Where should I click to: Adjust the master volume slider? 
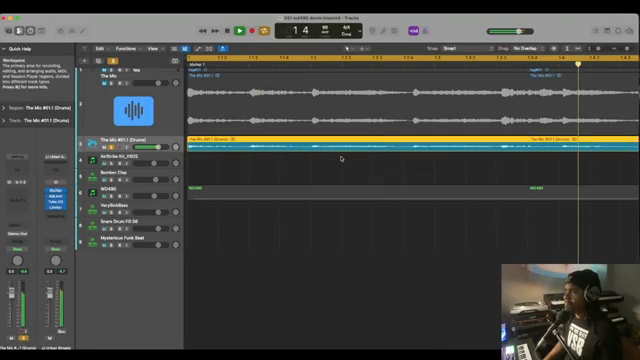coord(510,31)
